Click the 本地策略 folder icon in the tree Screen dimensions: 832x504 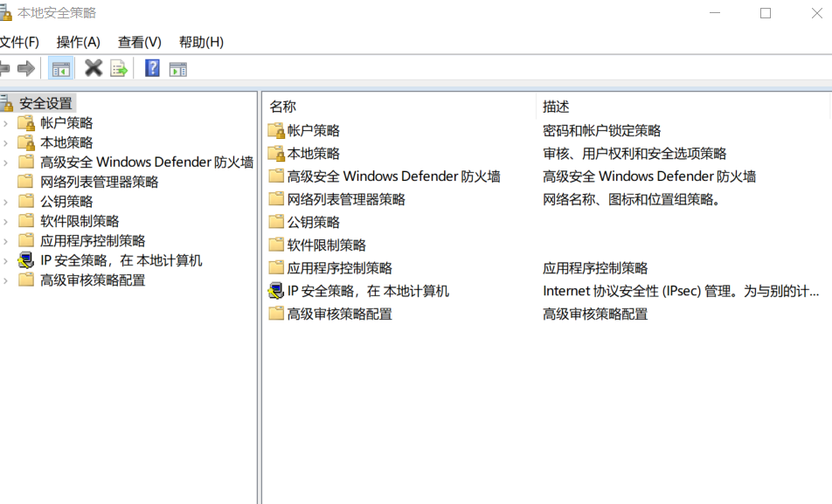[x=26, y=142]
